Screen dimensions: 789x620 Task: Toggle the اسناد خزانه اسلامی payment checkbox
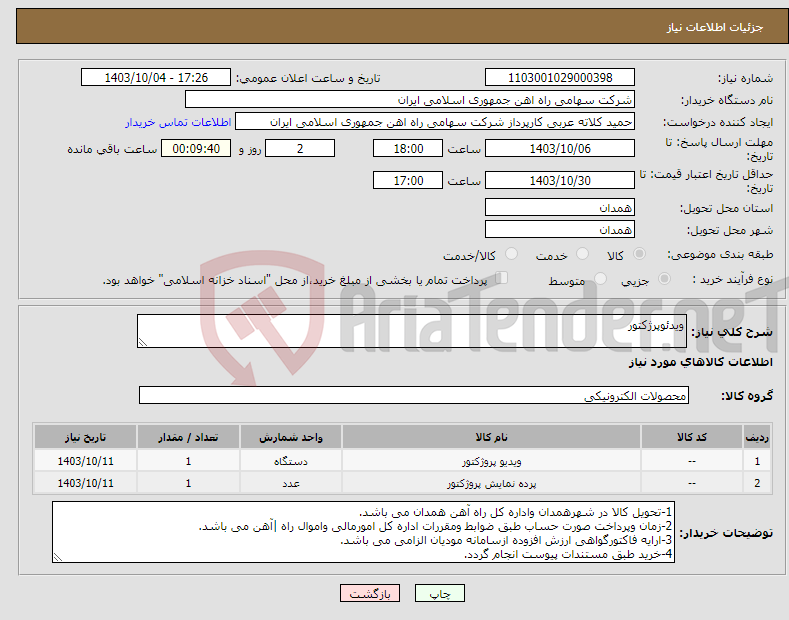pyautogui.click(x=502, y=278)
